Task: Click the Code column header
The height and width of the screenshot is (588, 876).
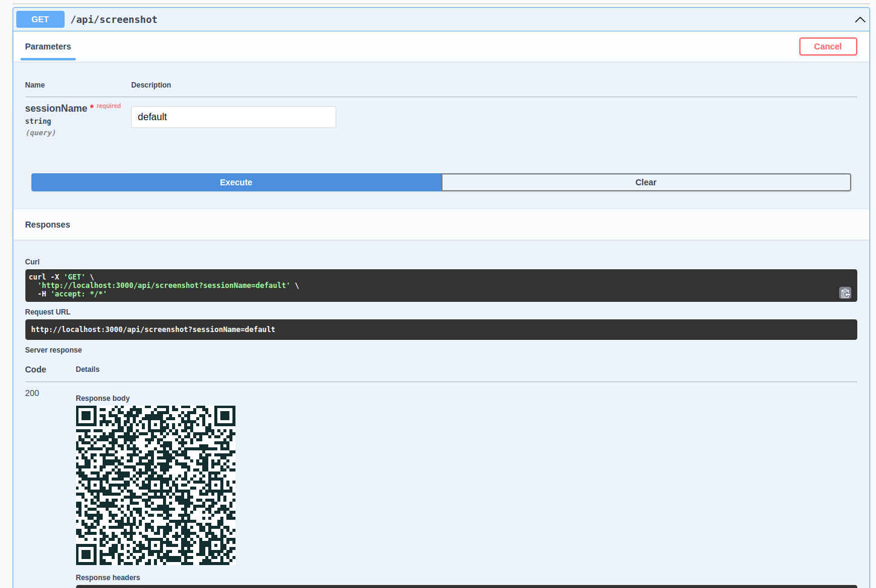Action: [x=36, y=369]
